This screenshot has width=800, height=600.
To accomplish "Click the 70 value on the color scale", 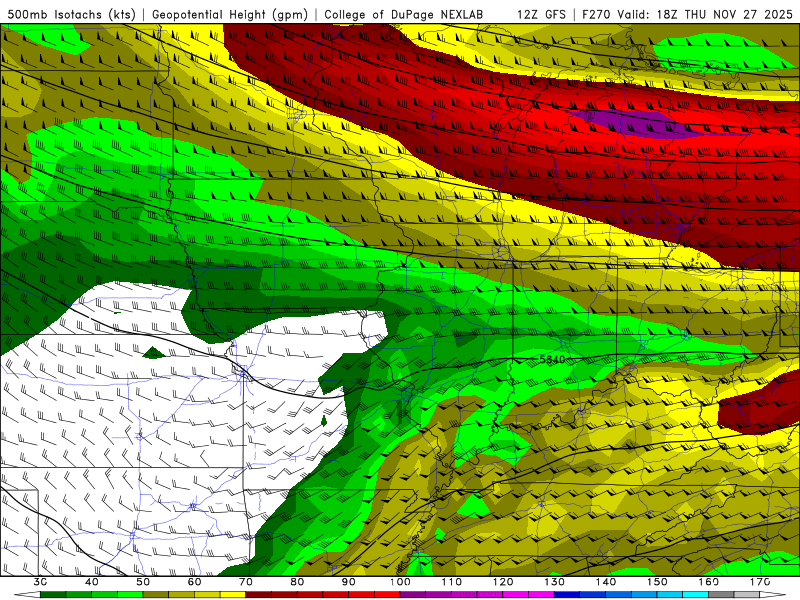I will (x=246, y=582).
